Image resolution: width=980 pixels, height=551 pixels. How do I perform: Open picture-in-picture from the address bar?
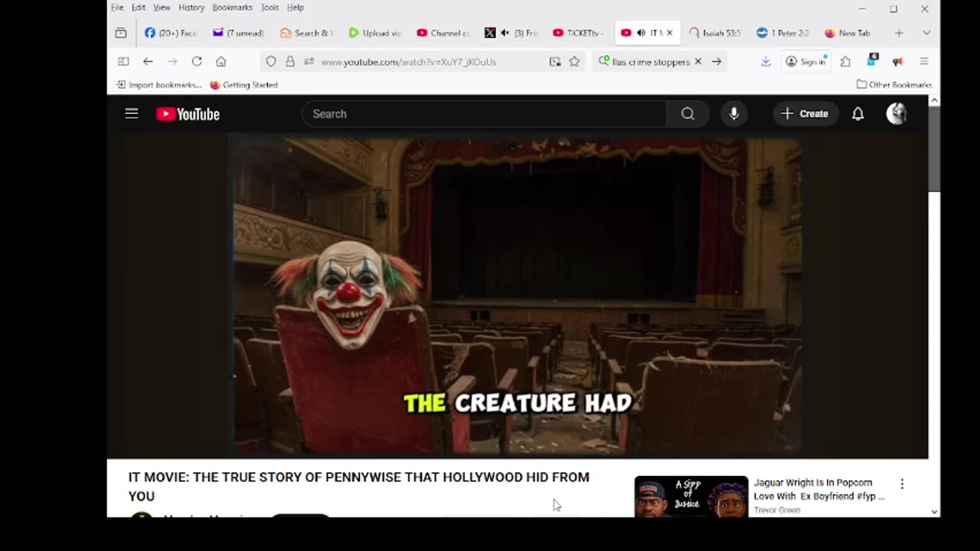555,61
